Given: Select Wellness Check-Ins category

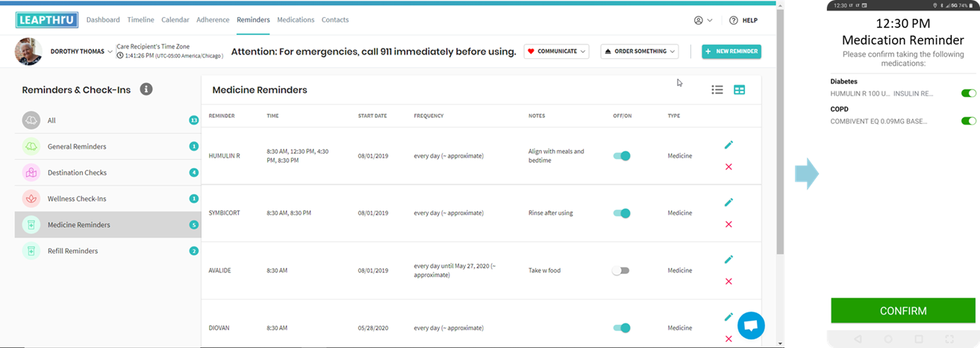Looking at the screenshot, I should (x=107, y=199).
